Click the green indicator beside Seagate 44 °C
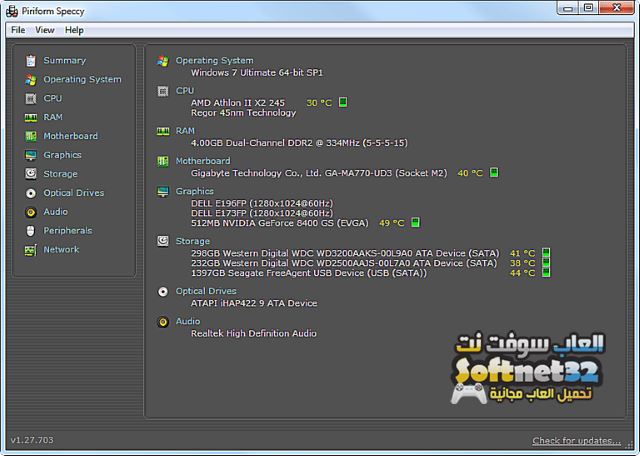 [546, 272]
